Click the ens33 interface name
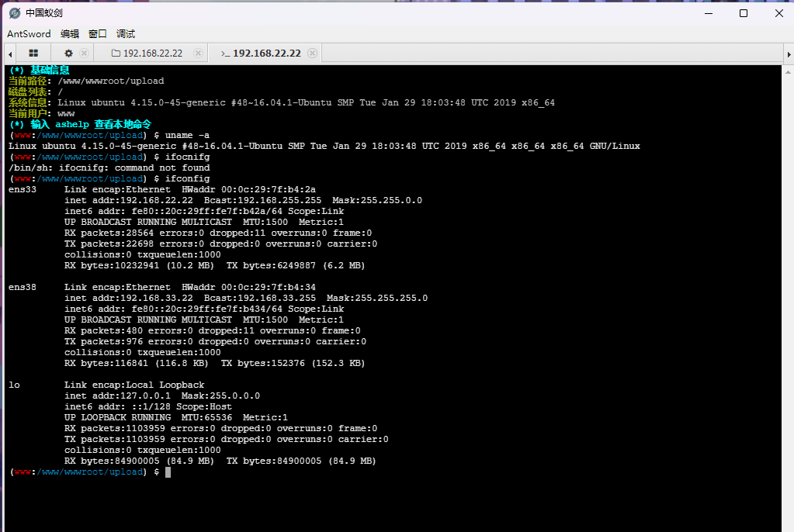 [23, 189]
